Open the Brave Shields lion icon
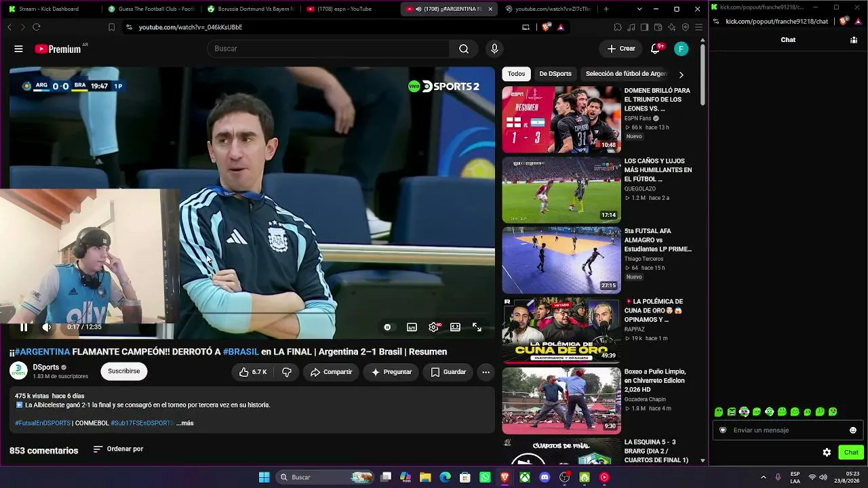The width and height of the screenshot is (868, 488). coord(546,27)
